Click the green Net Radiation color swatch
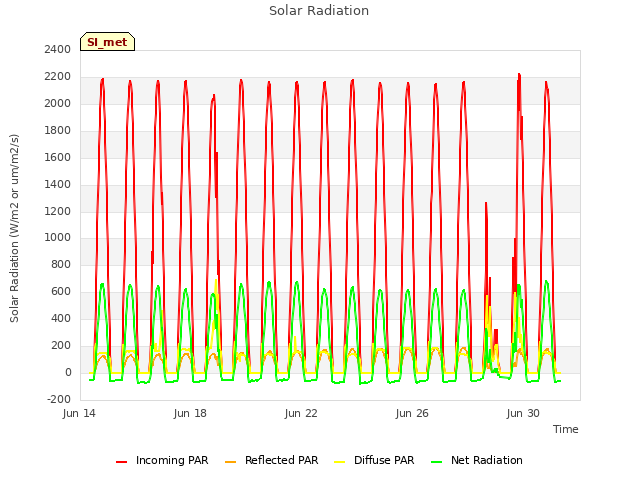 437,462
